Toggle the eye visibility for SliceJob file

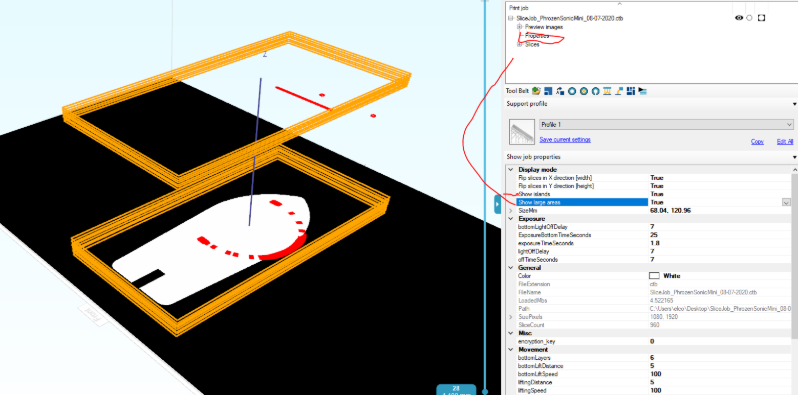[x=739, y=18]
